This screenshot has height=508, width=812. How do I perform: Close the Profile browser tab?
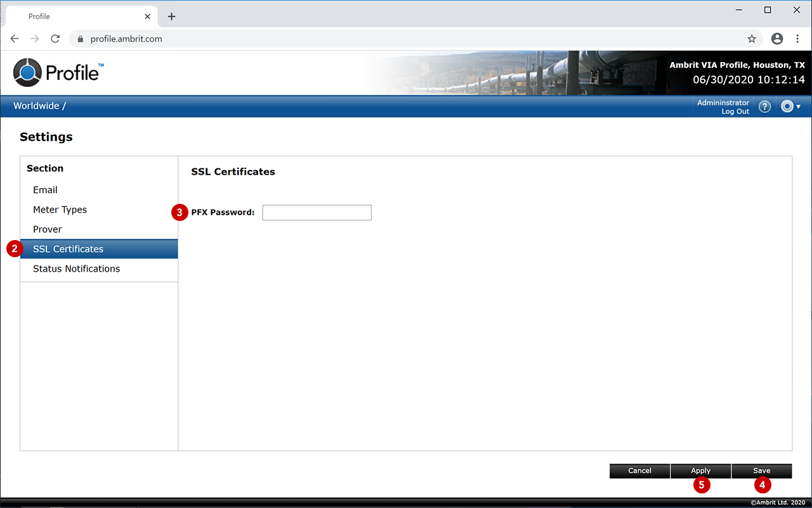point(147,17)
